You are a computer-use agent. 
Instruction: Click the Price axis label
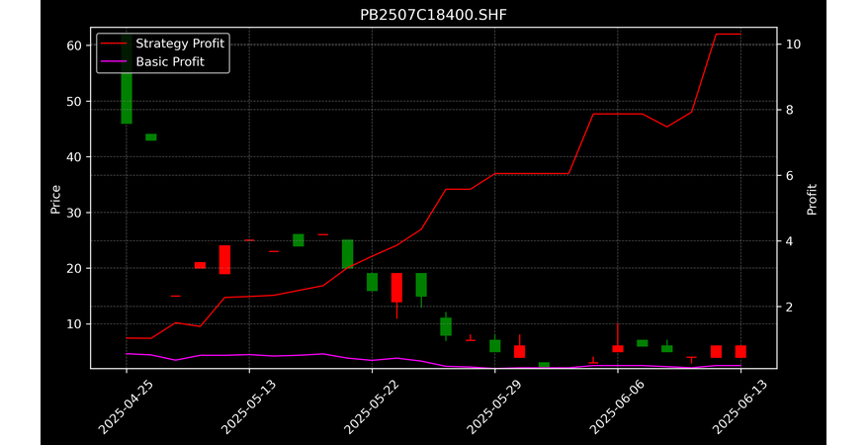point(55,199)
